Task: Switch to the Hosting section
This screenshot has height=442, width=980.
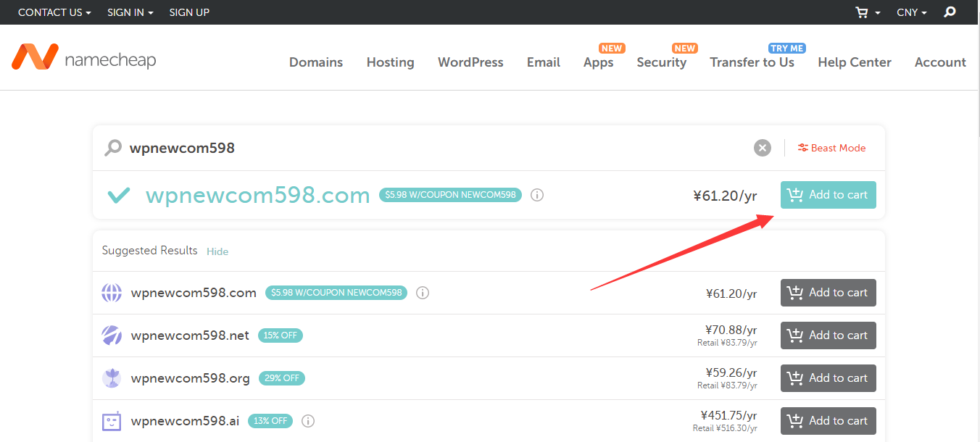Action: (390, 62)
